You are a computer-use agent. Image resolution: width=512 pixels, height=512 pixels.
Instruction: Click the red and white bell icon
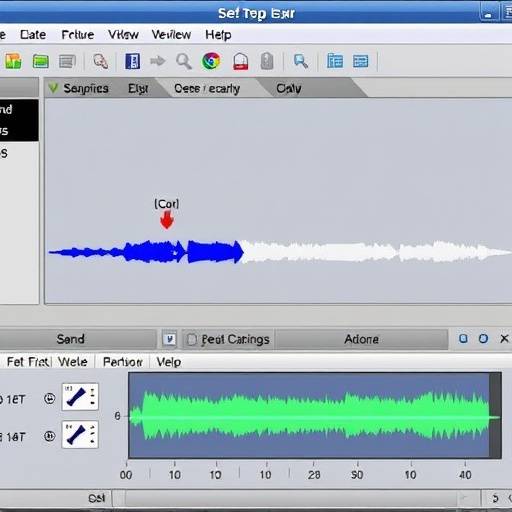[x=241, y=61]
